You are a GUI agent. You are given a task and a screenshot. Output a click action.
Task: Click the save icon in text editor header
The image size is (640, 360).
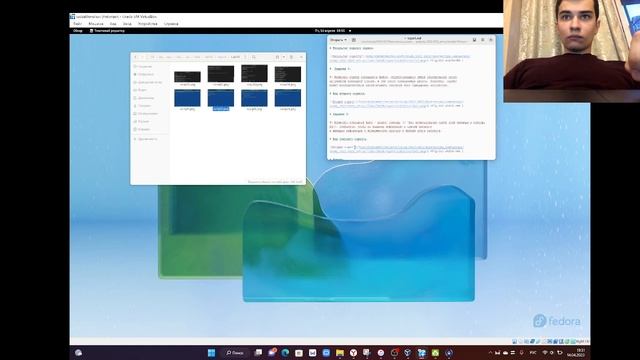click(474, 40)
